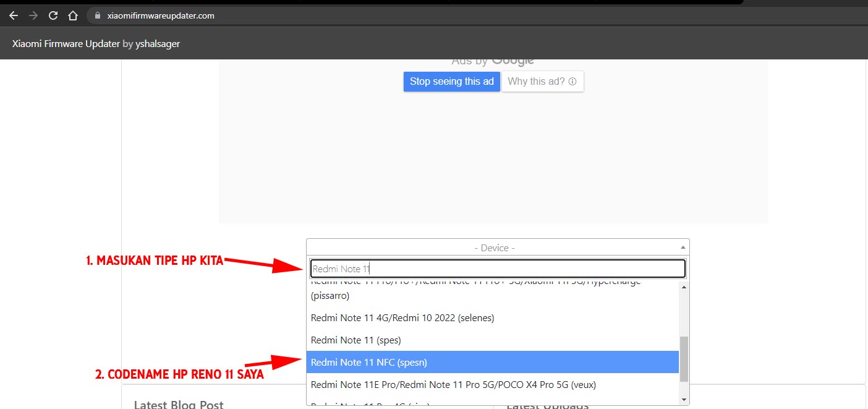Click the padlock site security icon
The width and height of the screenshot is (868, 409).
pyautogui.click(x=97, y=16)
